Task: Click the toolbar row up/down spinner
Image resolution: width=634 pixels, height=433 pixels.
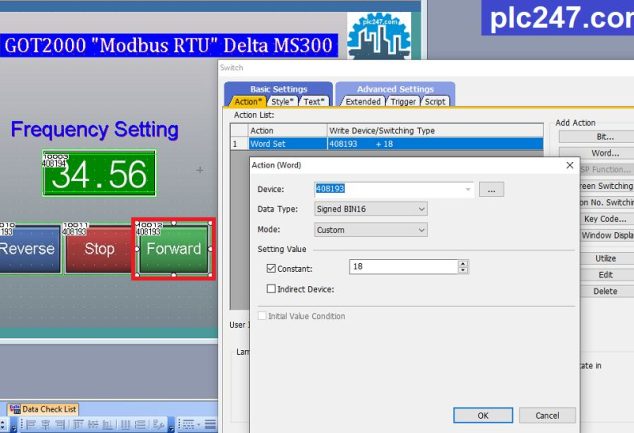Action: (3, 425)
